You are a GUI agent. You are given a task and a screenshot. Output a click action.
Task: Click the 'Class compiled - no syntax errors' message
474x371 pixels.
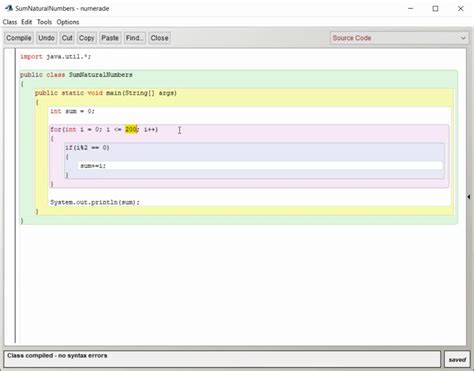pyautogui.click(x=57, y=355)
